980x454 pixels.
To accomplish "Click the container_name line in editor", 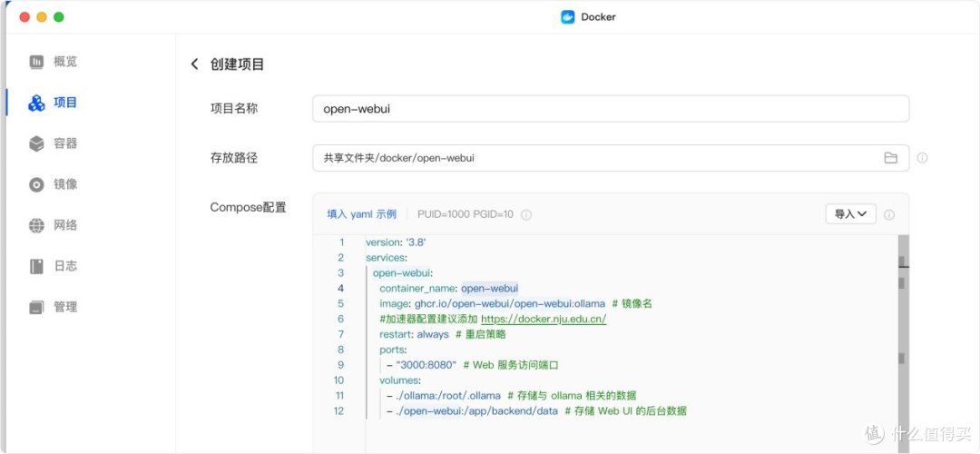I will (x=448, y=288).
